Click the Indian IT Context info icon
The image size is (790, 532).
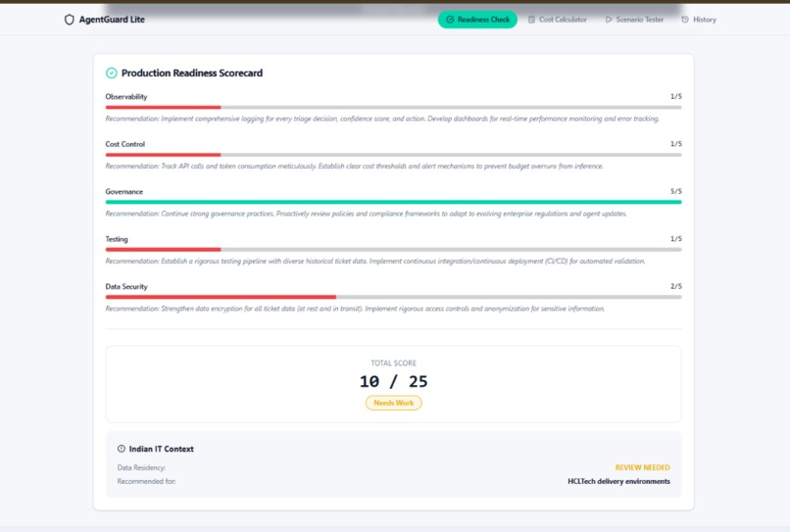tap(122, 449)
